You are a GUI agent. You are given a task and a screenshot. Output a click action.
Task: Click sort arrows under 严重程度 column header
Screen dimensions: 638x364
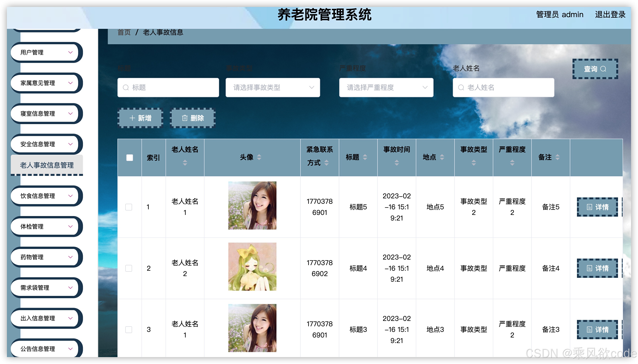click(512, 163)
